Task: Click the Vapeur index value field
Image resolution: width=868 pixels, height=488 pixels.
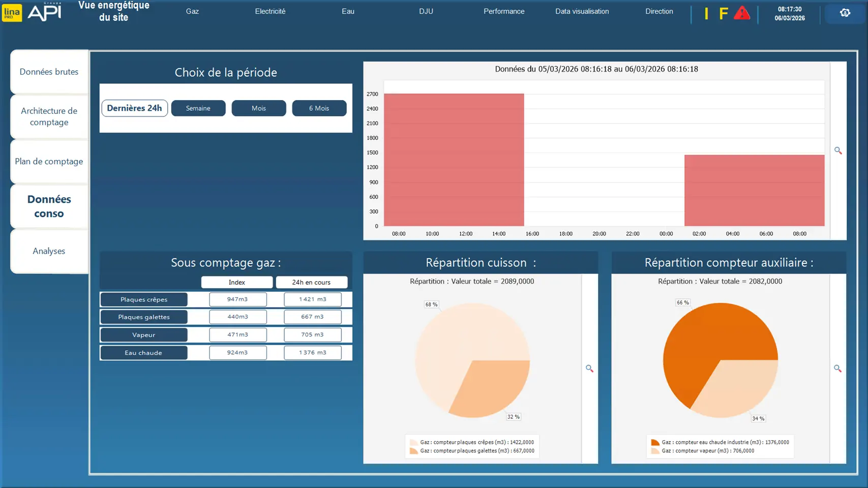Action: 237,334
